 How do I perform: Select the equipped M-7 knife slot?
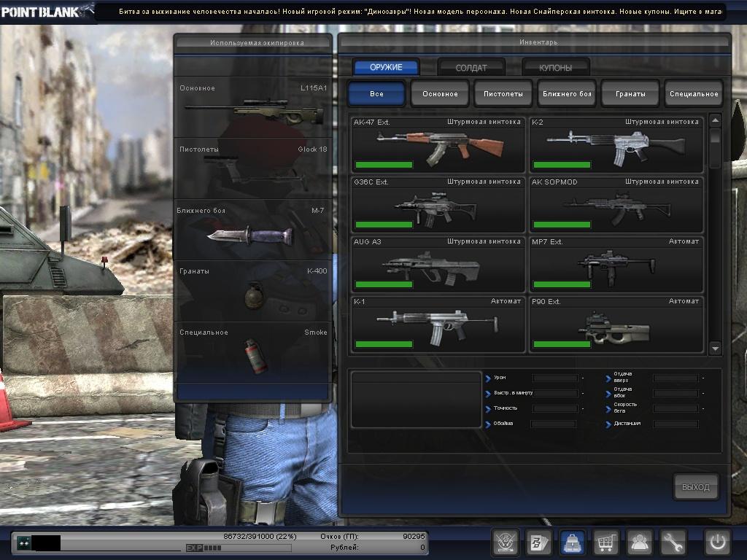coord(254,230)
